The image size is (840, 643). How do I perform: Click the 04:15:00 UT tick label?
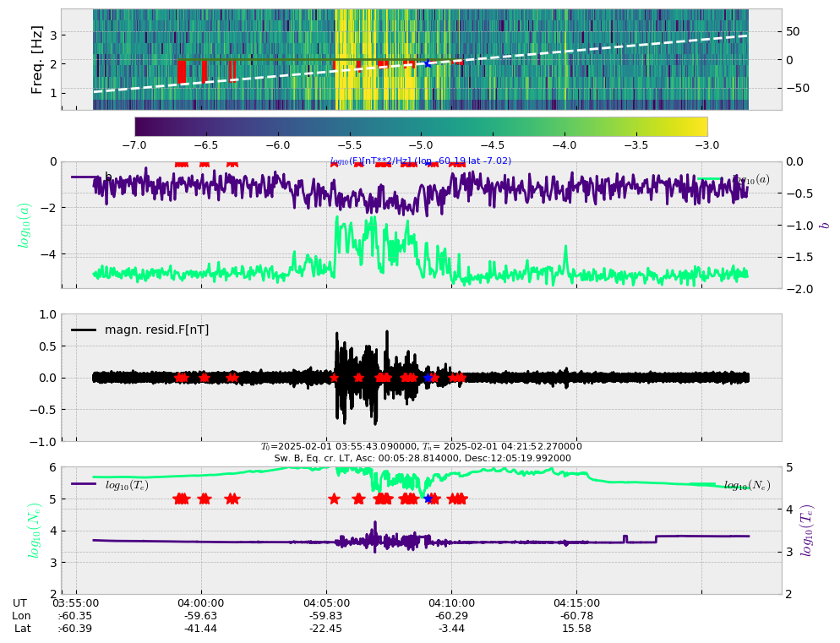[x=577, y=602]
